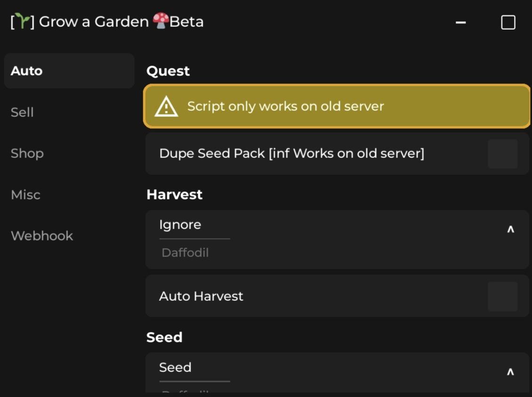Enable the Dupe Seed Pack toggle
This screenshot has height=397, width=532.
(x=503, y=154)
